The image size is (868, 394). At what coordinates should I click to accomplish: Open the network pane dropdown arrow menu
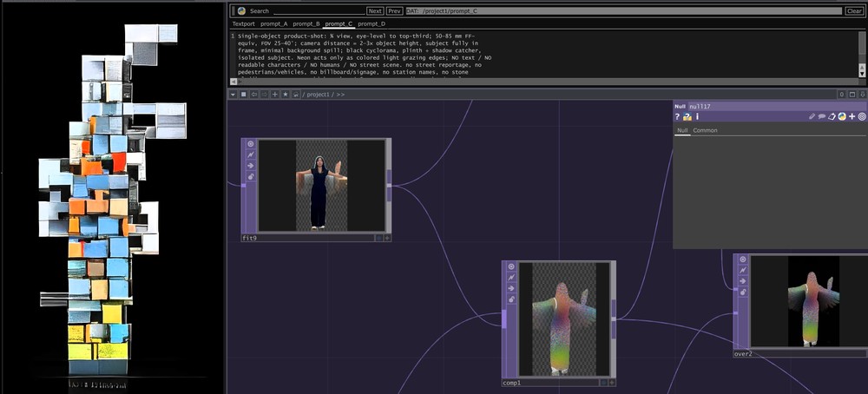[233, 95]
